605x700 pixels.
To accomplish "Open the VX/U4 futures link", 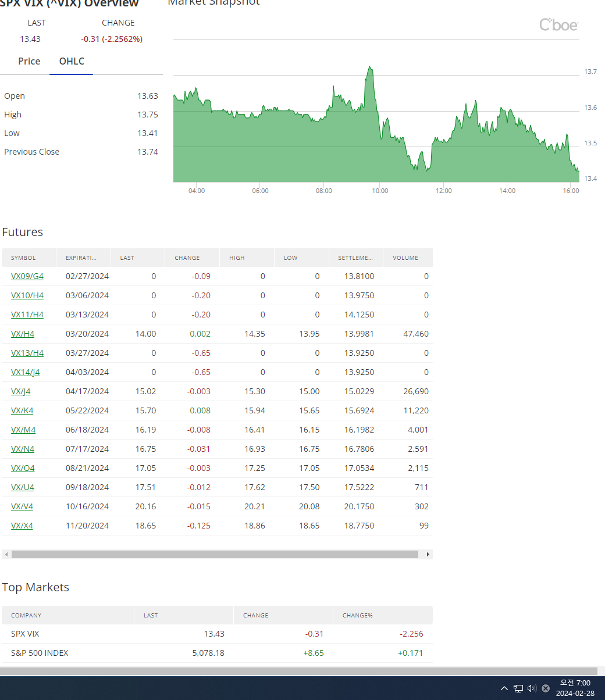I will (23, 487).
